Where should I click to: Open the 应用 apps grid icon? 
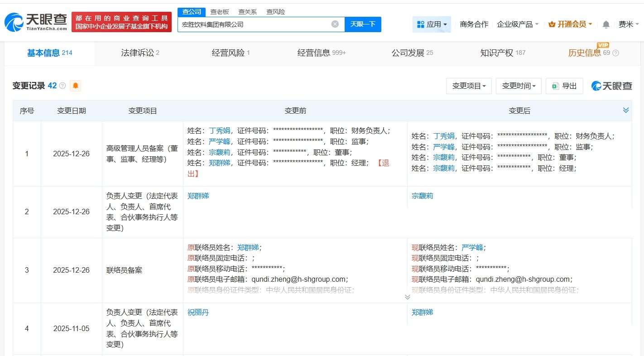(422, 24)
